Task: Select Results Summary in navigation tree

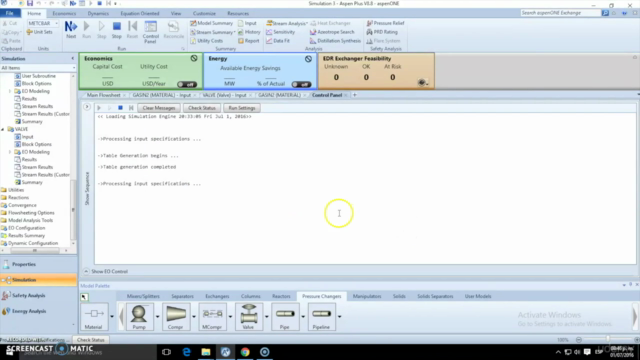Action: click(27, 236)
